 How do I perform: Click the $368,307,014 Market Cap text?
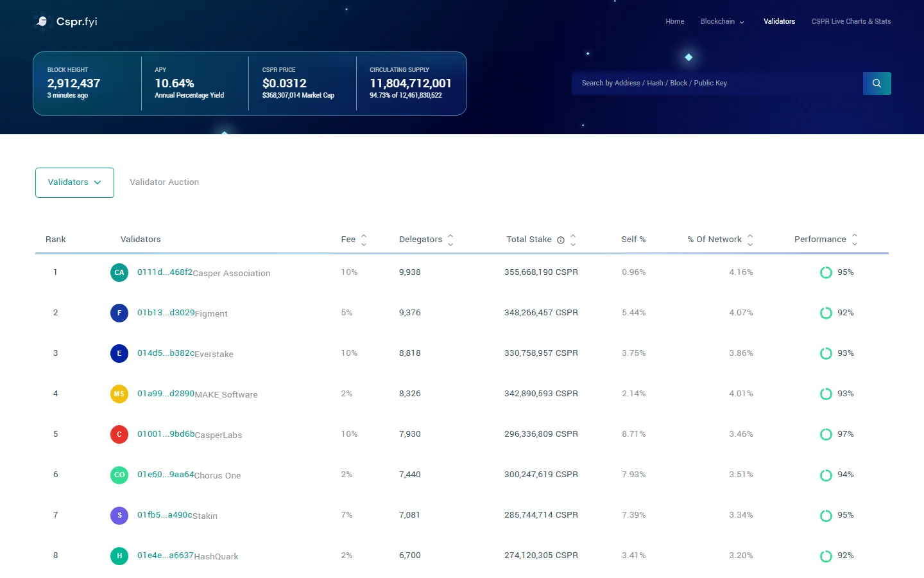[298, 96]
